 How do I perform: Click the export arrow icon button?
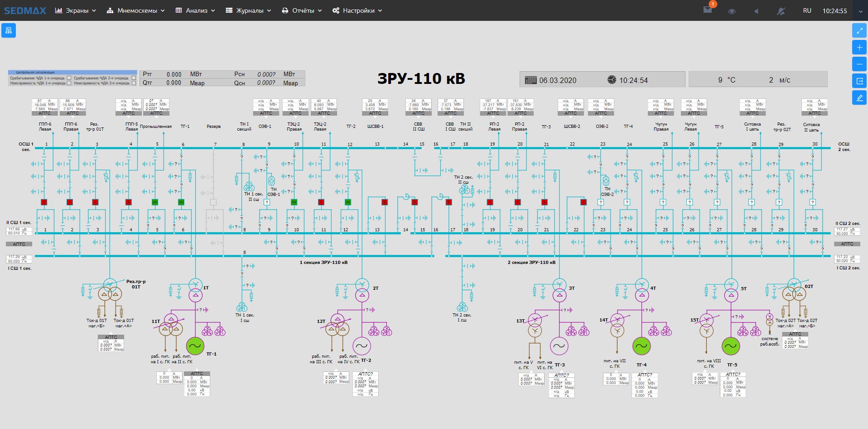coord(859,81)
